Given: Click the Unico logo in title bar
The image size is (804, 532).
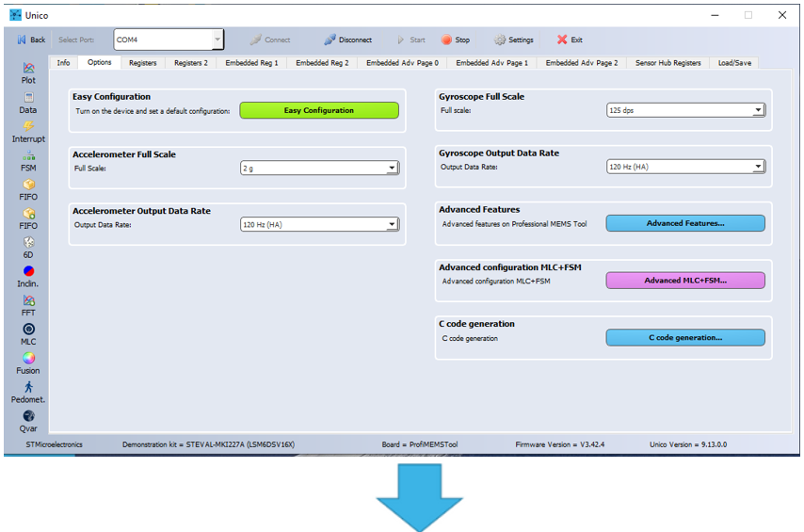Looking at the screenshot, I should click(16, 15).
